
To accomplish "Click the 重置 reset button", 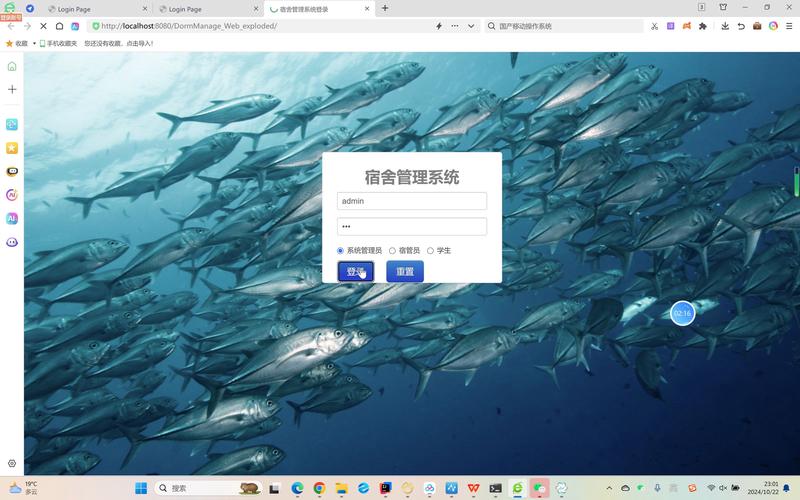I will [405, 271].
